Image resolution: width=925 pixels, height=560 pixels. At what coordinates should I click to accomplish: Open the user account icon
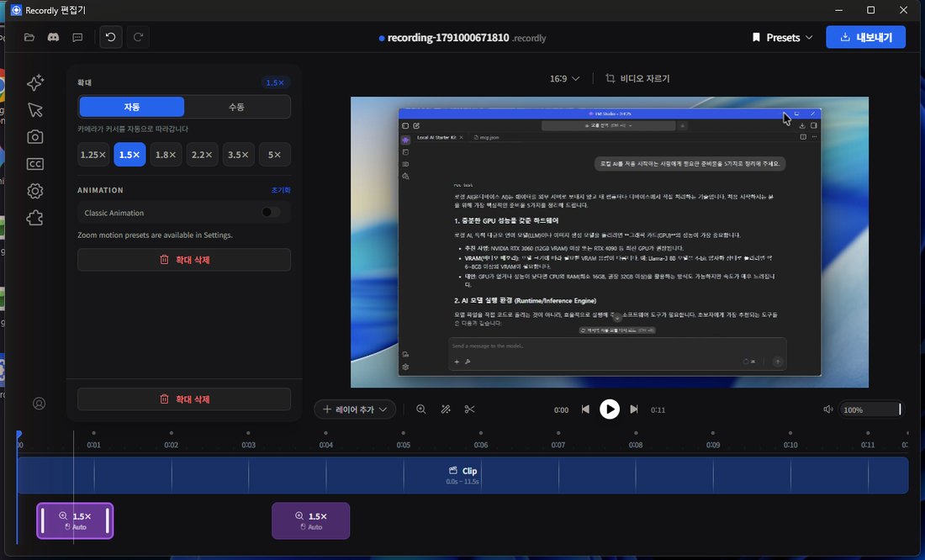[39, 404]
